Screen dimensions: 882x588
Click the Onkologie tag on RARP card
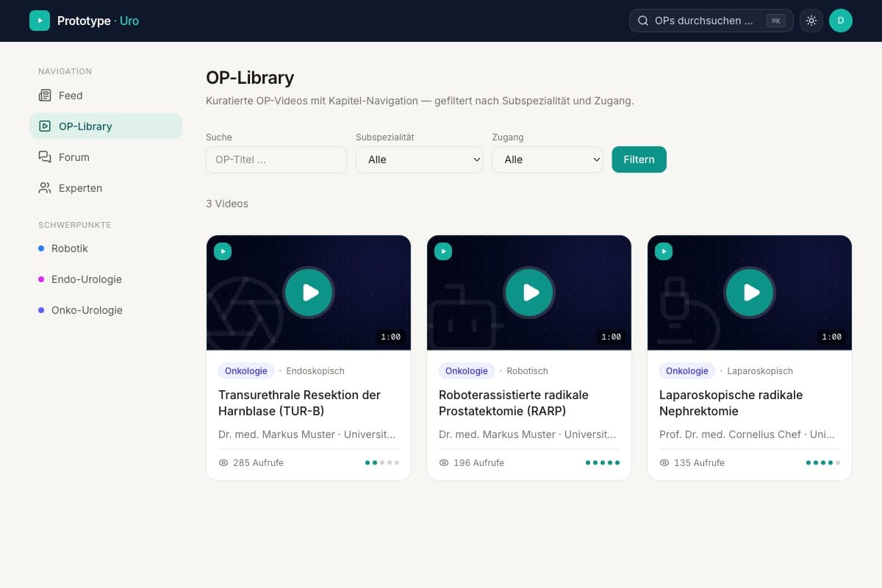coord(467,371)
